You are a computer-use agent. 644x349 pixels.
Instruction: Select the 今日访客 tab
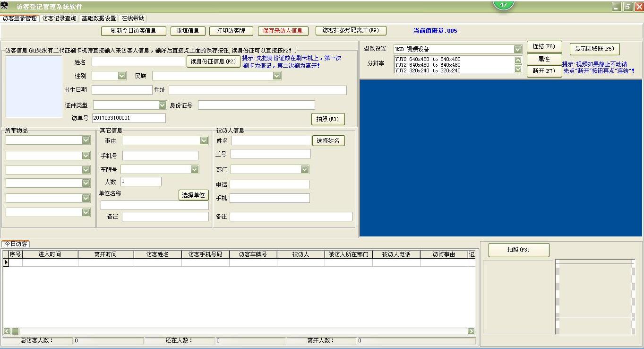(16, 243)
